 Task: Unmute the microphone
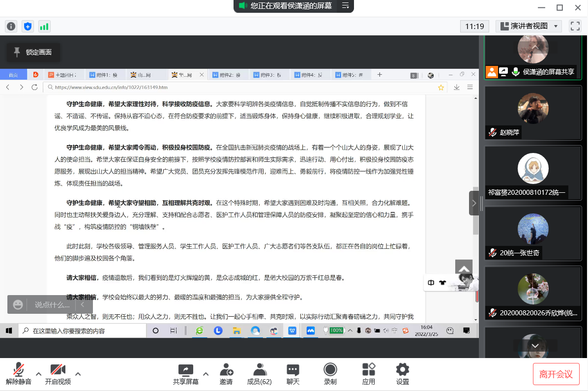pyautogui.click(x=19, y=374)
